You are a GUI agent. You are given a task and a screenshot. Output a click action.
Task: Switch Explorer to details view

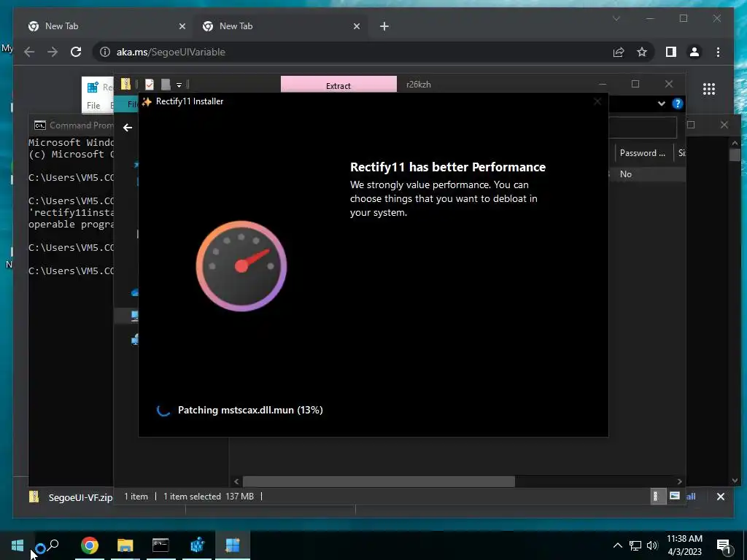[x=657, y=496]
